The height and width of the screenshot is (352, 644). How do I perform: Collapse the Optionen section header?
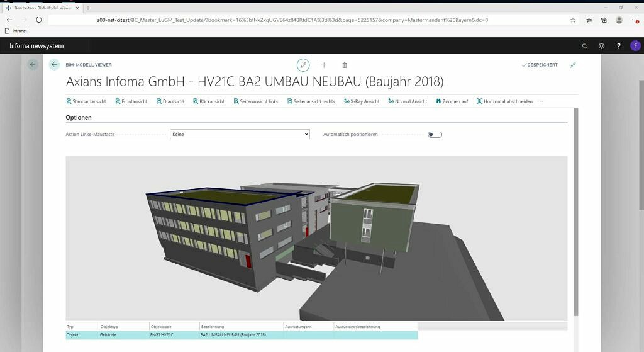[79, 118]
